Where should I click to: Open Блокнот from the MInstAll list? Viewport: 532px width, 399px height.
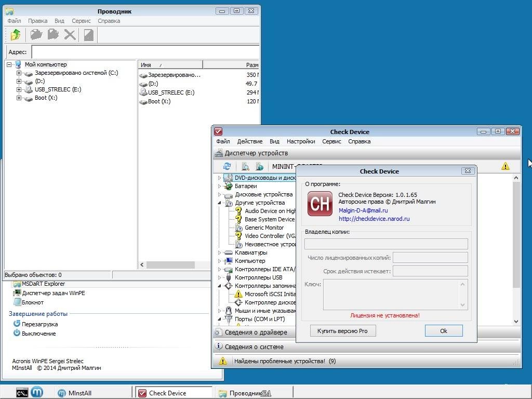coord(33,302)
